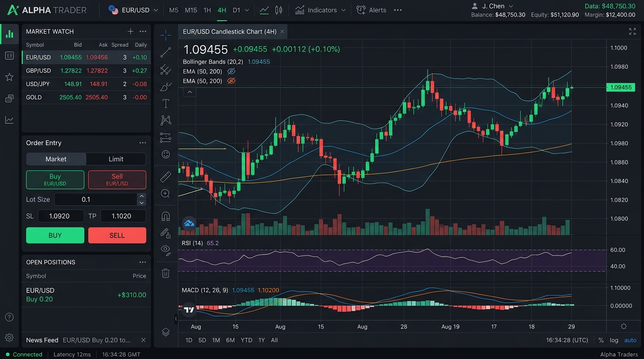The height and width of the screenshot is (359, 644).
Task: Open favorites star in sidebar
Action: coord(9,77)
